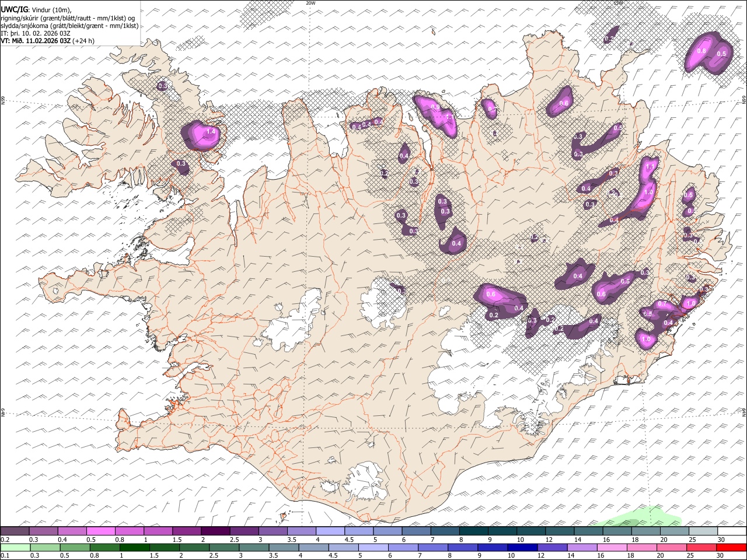The height and width of the screenshot is (560, 747).
Task: Click the '0.9' snowfall value on the north coast
Action: 435,107
